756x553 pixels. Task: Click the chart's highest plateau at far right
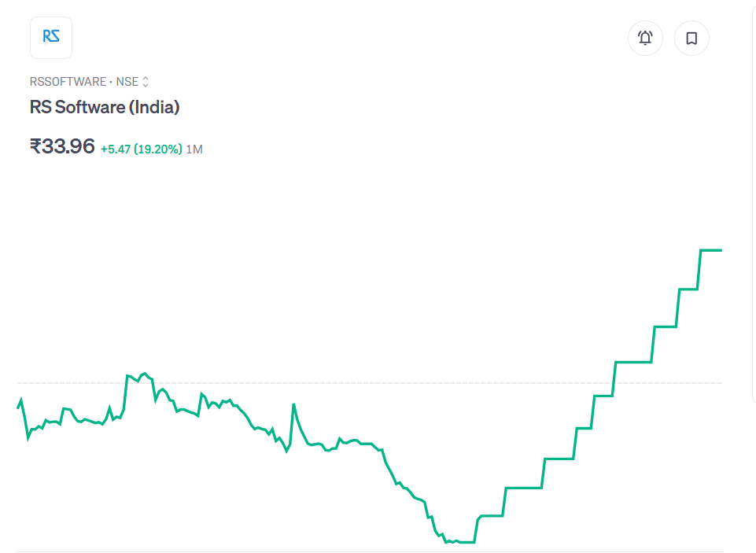coord(711,250)
